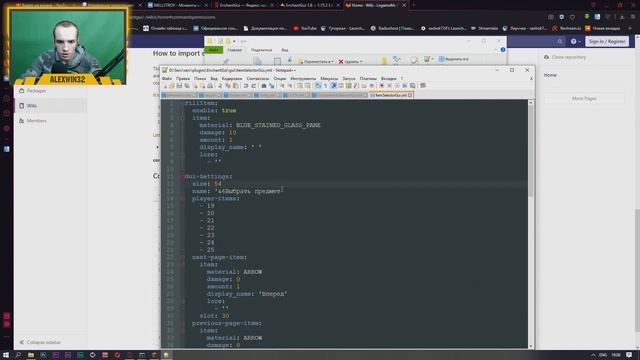Open the Вид tab in Explorer ribbon
Screen dimensions: 640x360
click(x=284, y=50)
